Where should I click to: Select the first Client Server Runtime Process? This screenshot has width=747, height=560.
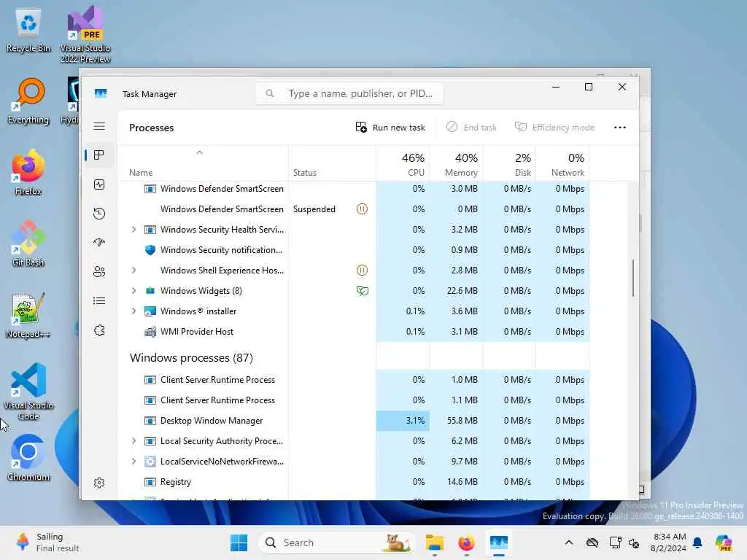pyautogui.click(x=354, y=380)
